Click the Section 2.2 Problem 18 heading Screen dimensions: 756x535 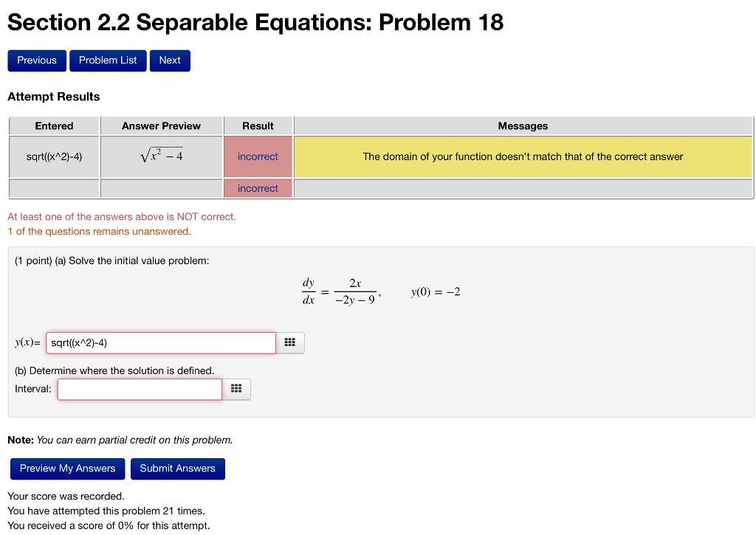(255, 22)
